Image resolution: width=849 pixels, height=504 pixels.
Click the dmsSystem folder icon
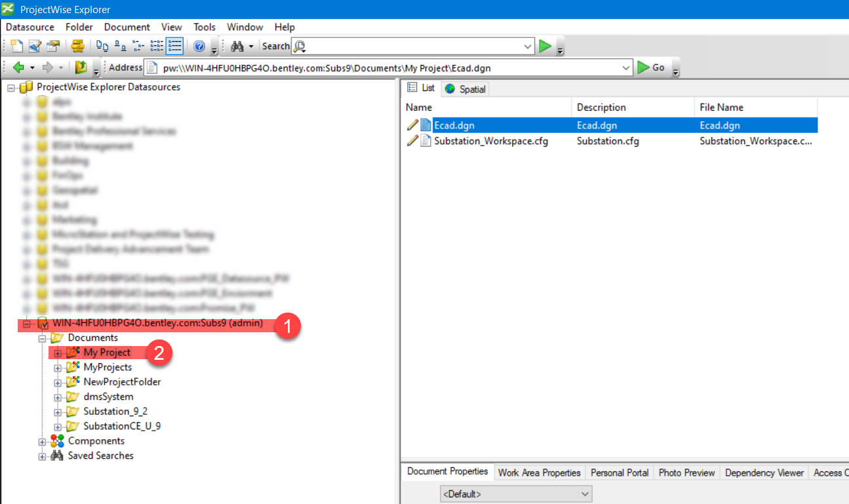(x=73, y=397)
